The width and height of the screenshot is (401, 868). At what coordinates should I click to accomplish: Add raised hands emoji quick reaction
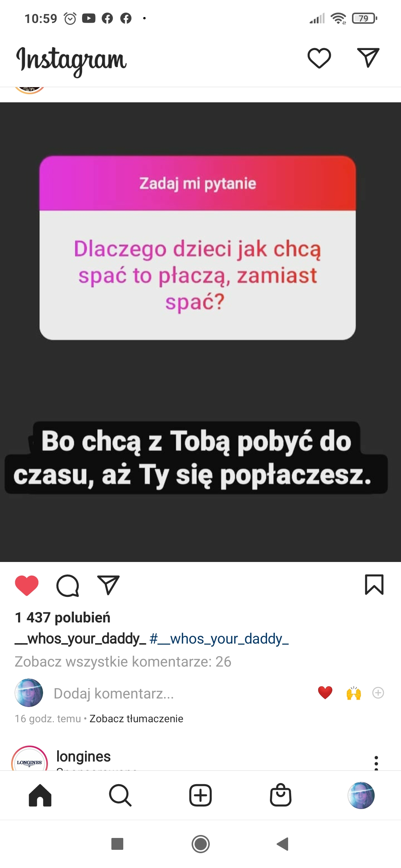353,693
